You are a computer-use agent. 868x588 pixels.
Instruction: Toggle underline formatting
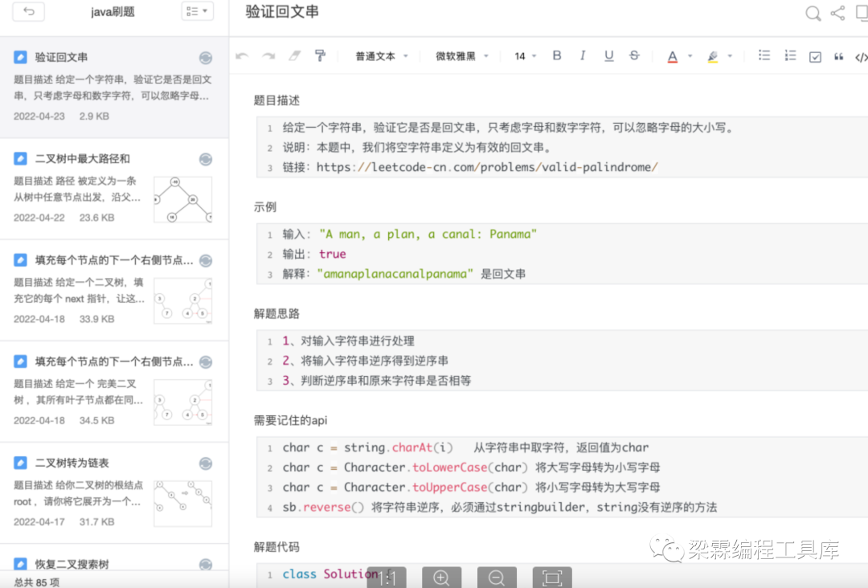point(608,56)
